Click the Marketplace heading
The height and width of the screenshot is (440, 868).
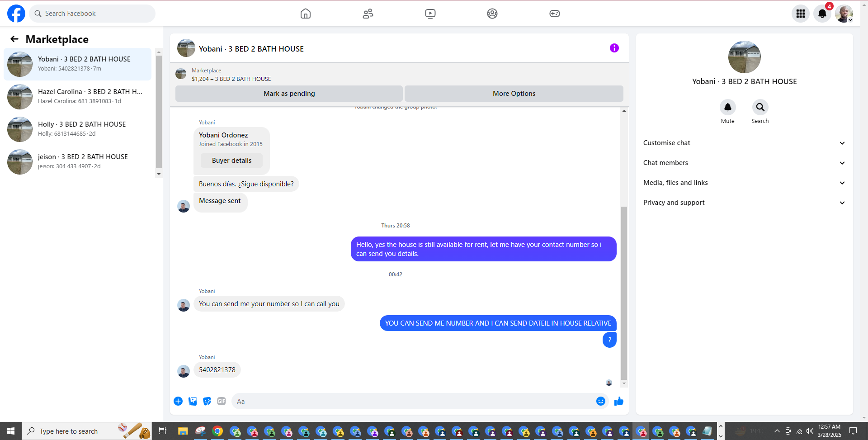[x=57, y=39]
